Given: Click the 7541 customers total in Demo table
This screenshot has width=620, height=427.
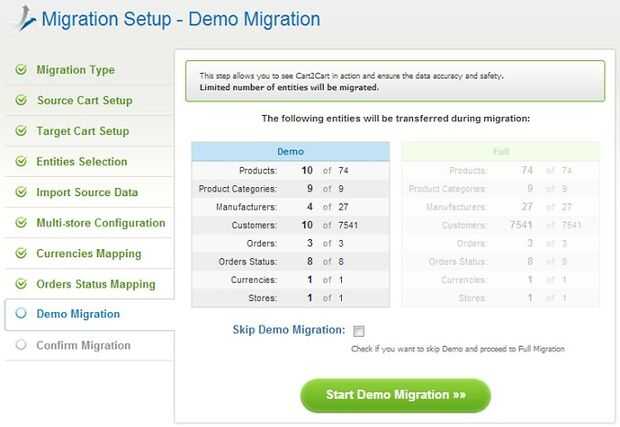Looking at the screenshot, I should pyautogui.click(x=348, y=225).
